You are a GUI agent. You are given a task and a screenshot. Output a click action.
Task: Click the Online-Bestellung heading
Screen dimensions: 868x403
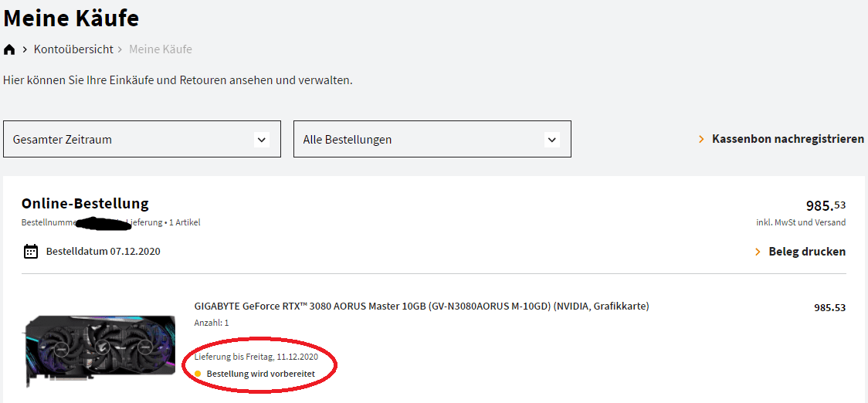tap(85, 204)
